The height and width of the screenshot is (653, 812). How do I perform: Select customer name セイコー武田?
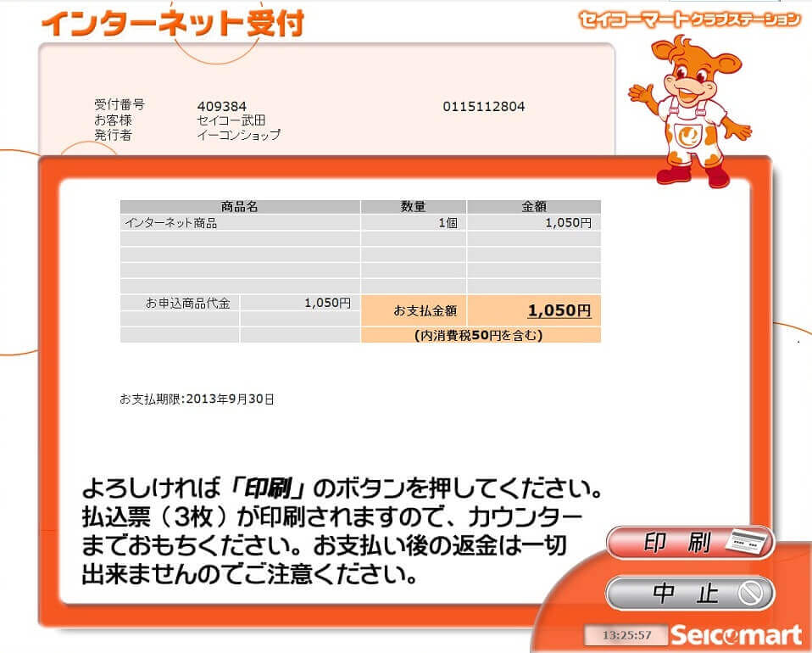pyautogui.click(x=231, y=120)
